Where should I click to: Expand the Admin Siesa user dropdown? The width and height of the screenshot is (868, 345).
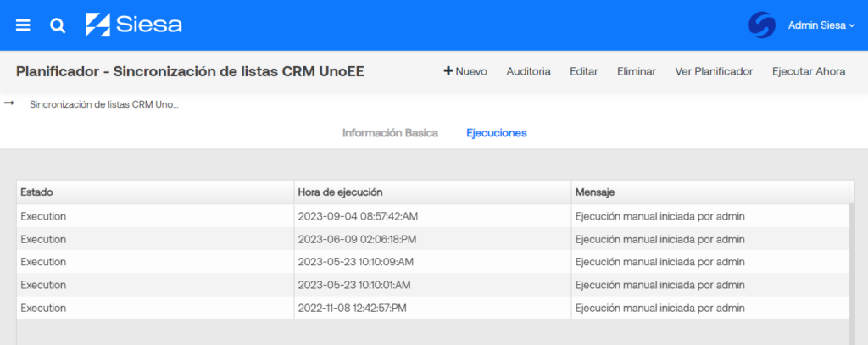[x=821, y=25]
